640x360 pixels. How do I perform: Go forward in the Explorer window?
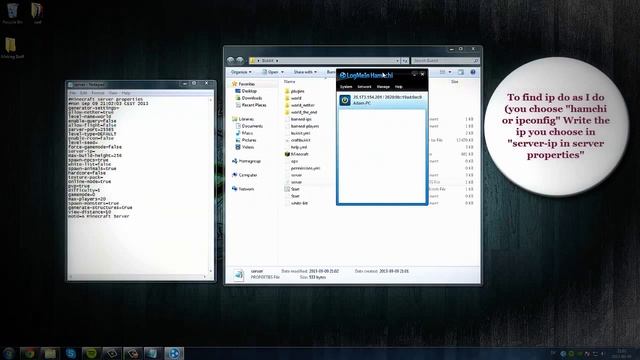point(240,60)
